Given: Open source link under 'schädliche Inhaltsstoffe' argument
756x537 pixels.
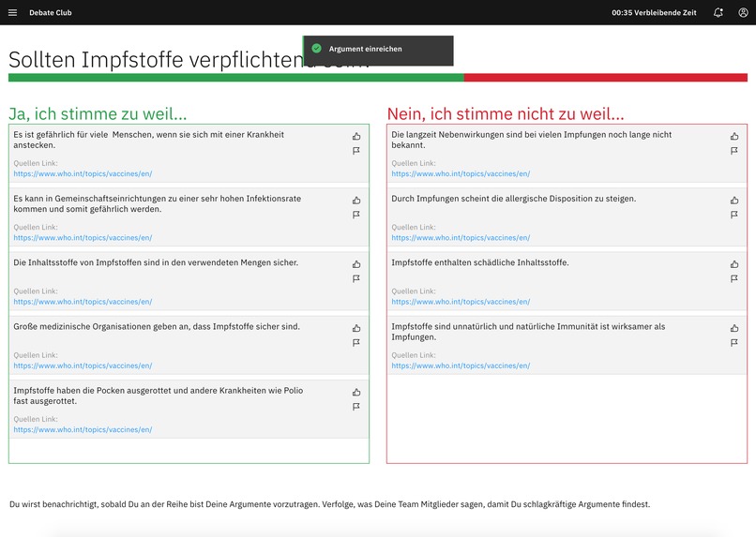Looking at the screenshot, I should point(461,302).
